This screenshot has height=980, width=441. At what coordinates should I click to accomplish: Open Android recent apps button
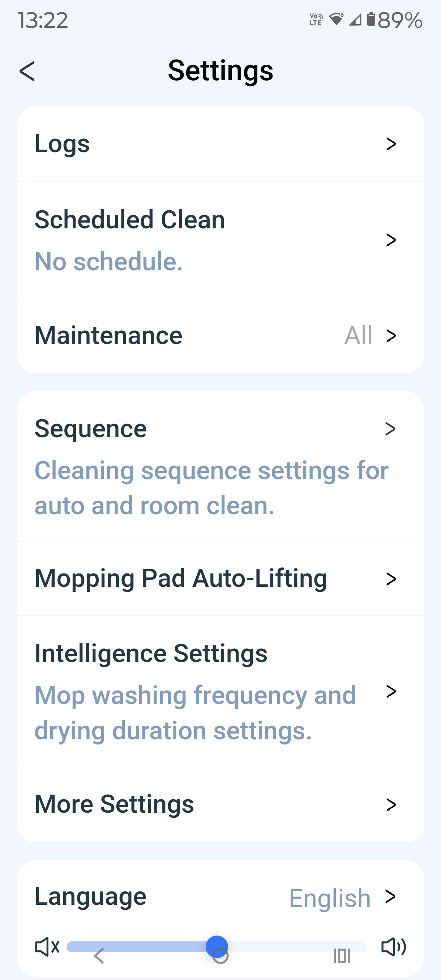coord(341,956)
